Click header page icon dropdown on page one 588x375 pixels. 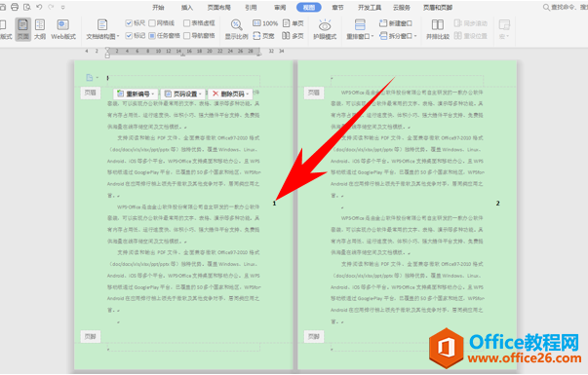92,78
